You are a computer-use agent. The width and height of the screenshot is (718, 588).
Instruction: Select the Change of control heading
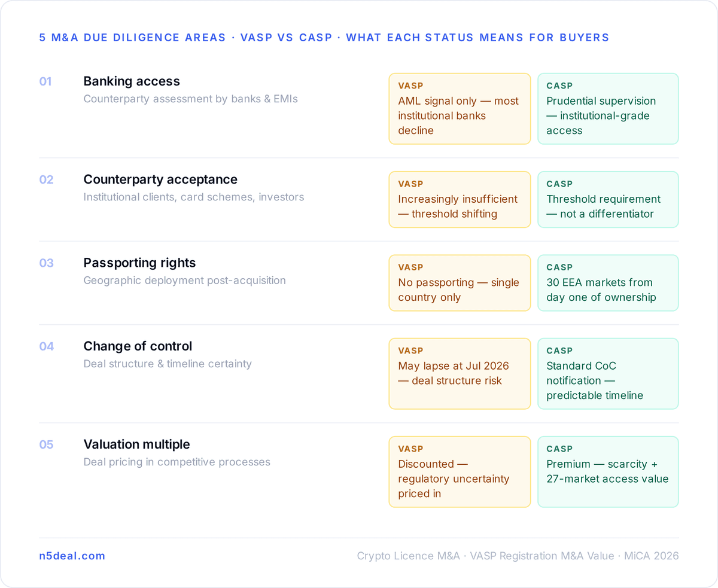[138, 346]
